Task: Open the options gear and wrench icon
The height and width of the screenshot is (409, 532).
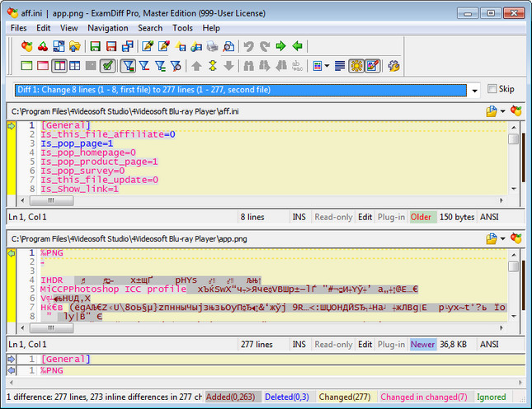Action: [x=393, y=66]
